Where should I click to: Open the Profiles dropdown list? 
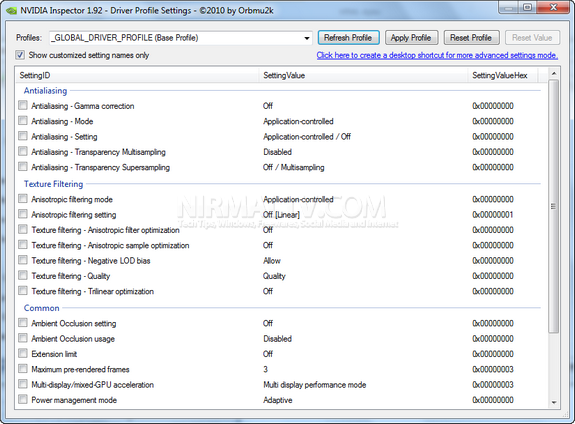pos(307,38)
